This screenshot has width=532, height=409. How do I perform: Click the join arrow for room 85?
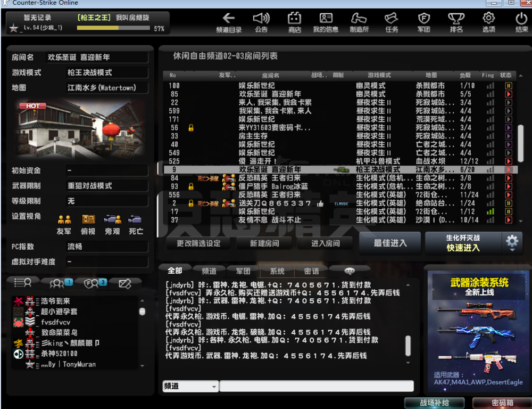(x=508, y=94)
